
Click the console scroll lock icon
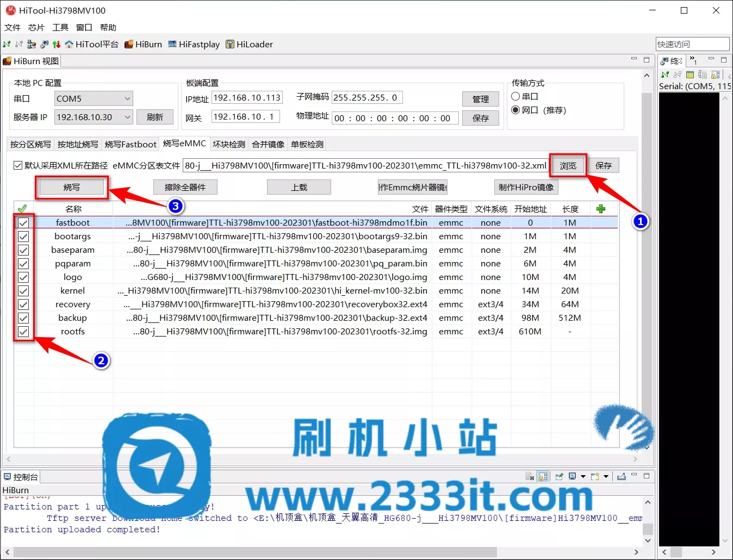[x=543, y=477]
